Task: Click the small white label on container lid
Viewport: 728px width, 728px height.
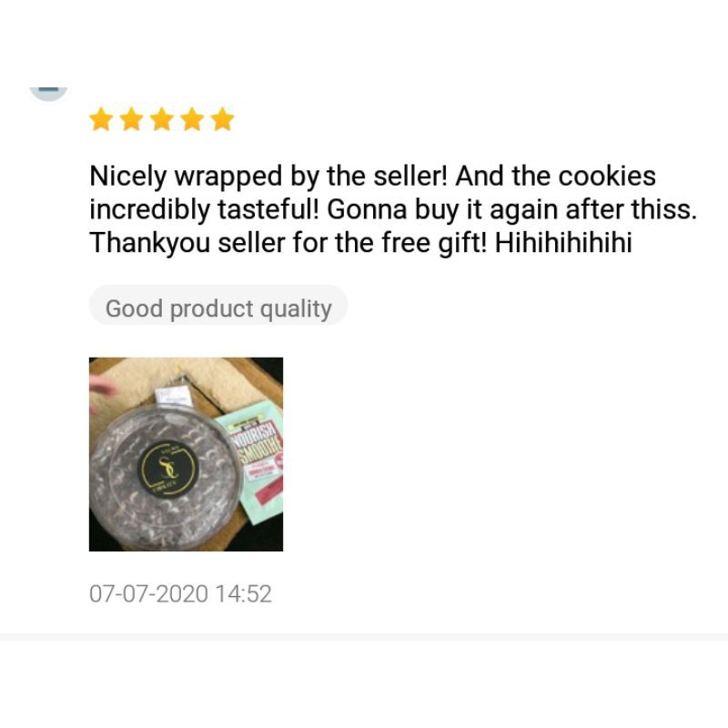Action: [173, 395]
